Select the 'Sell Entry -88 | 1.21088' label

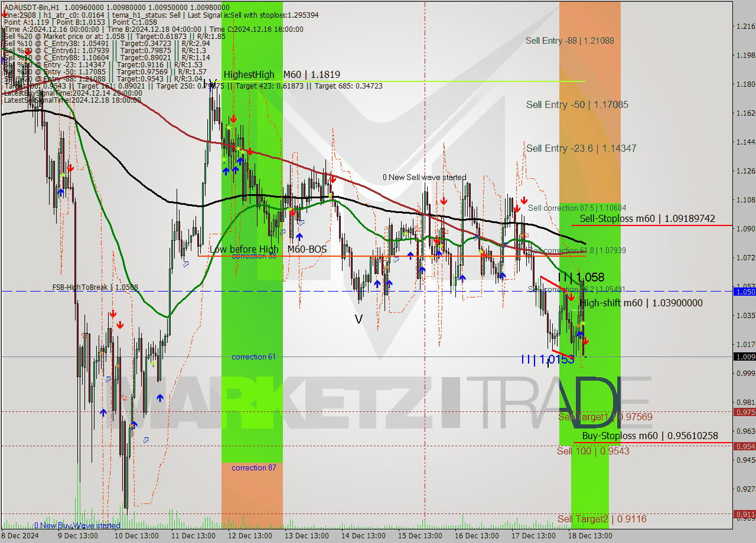(570, 41)
